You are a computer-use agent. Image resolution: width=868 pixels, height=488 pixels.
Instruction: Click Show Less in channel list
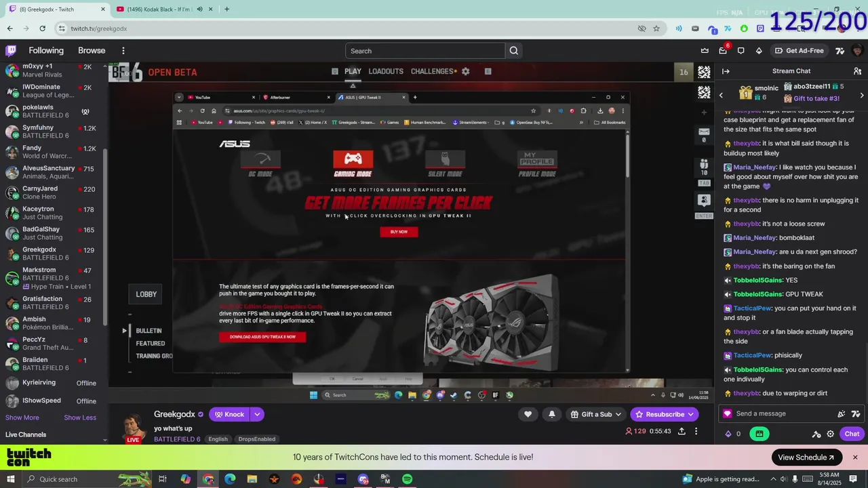click(x=80, y=418)
